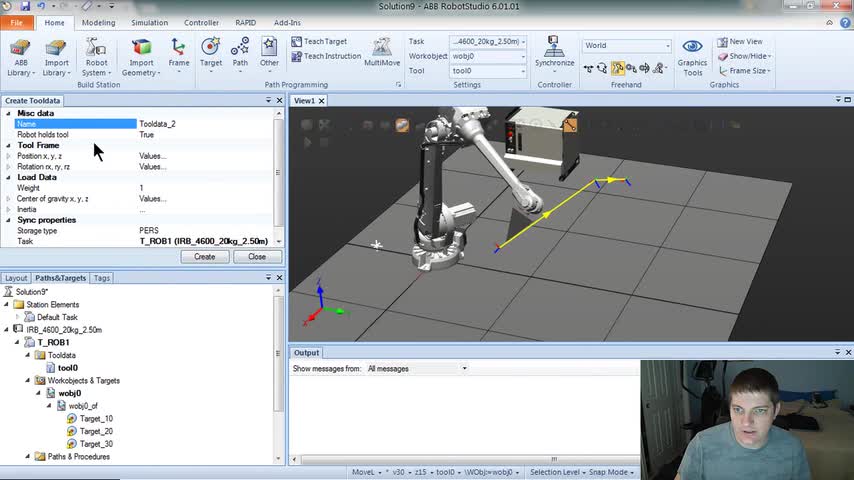Screen dimensions: 854x480
Task: Expand Rotation rx, ry, rz property
Action: click(8, 167)
